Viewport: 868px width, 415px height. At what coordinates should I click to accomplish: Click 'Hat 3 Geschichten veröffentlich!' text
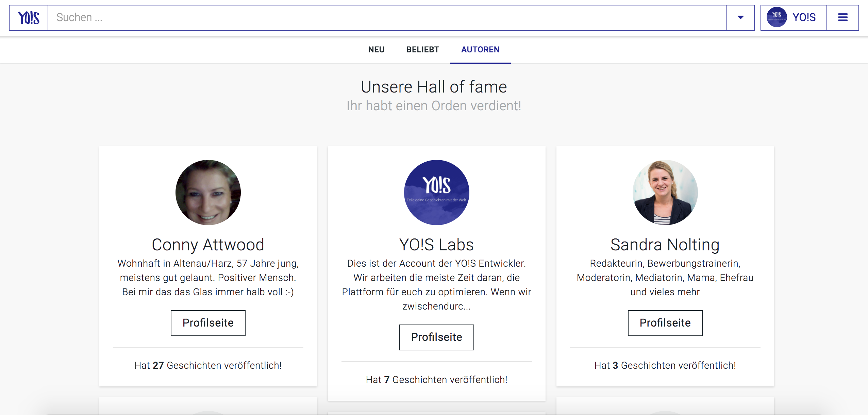[x=665, y=365]
